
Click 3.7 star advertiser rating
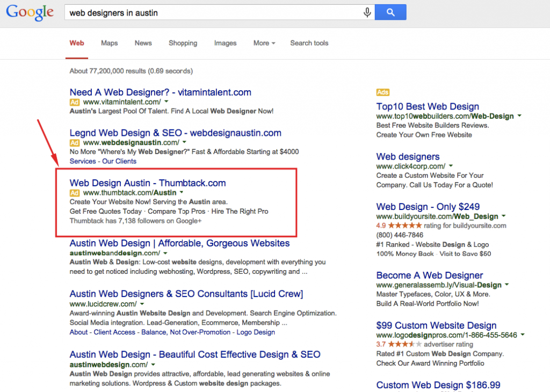click(x=405, y=344)
